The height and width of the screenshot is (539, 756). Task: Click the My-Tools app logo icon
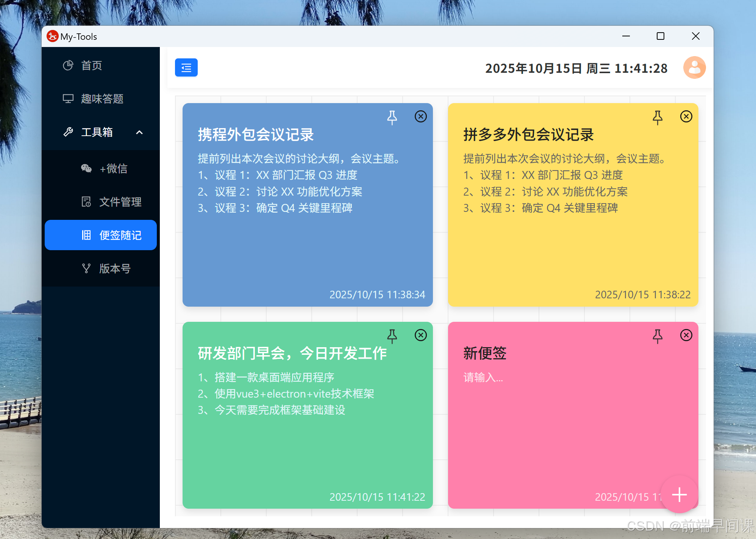53,36
